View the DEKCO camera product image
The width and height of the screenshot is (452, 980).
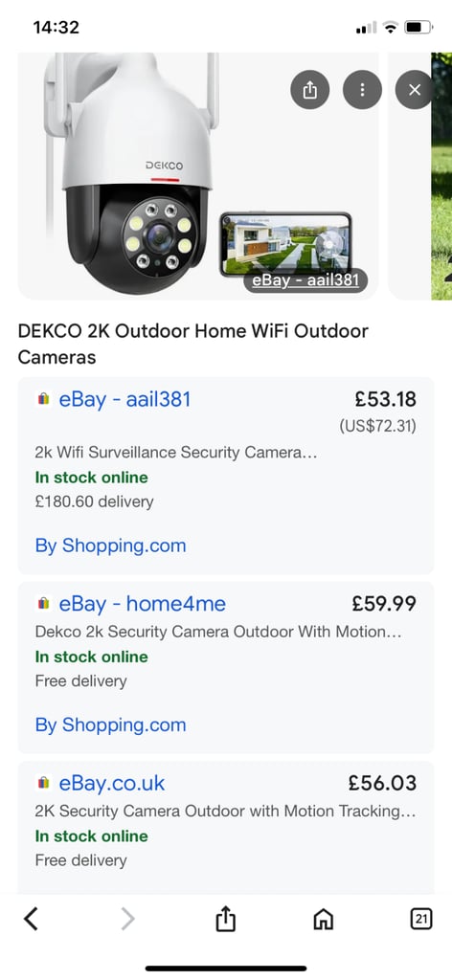pyautogui.click(x=197, y=175)
